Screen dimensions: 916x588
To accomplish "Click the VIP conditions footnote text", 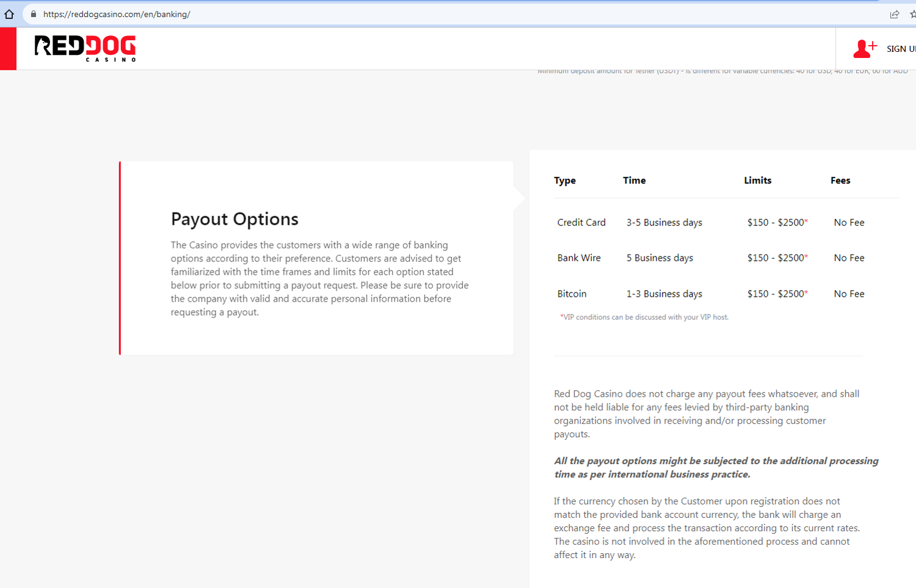I will [644, 318].
